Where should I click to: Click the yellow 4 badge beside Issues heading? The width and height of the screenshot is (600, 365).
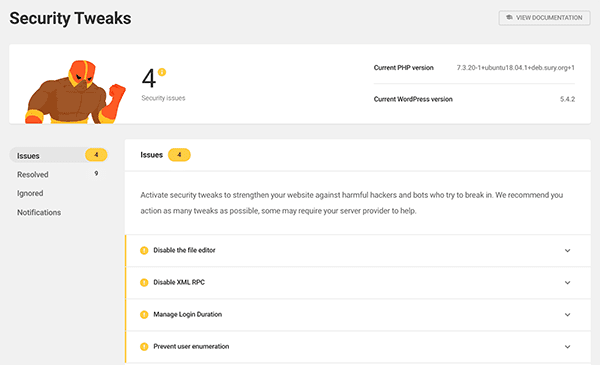(179, 155)
